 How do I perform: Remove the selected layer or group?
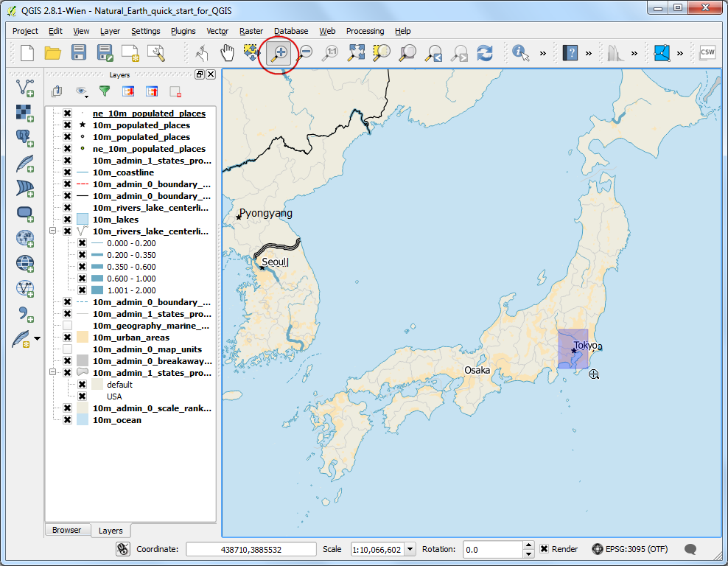pos(175,91)
